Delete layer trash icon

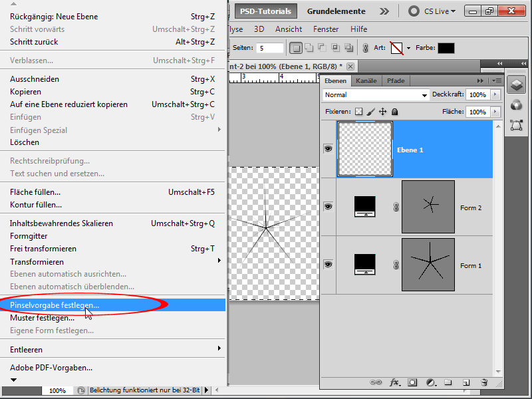click(485, 382)
